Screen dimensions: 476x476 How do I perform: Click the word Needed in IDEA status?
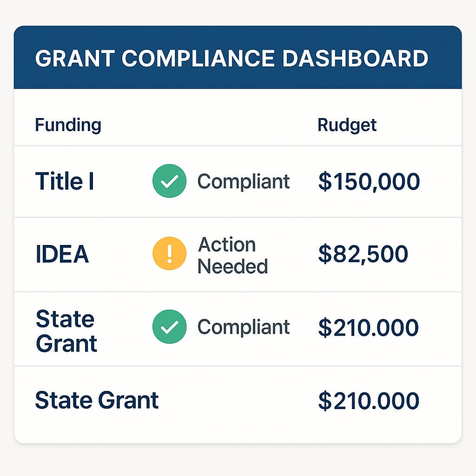coord(233,266)
